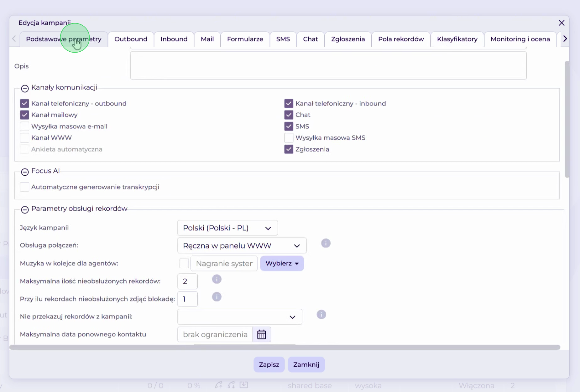Show info for zdjąć blokadę threshold

[217, 297]
